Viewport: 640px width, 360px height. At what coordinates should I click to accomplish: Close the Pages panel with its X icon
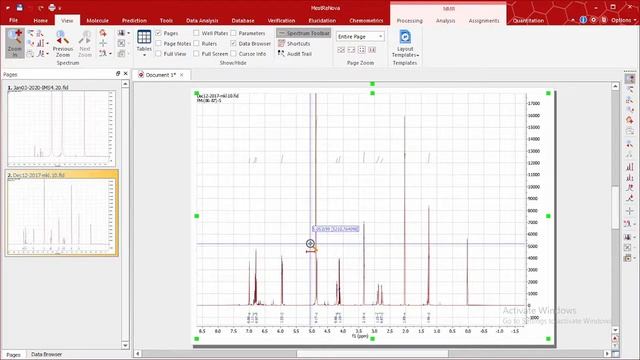tap(126, 73)
